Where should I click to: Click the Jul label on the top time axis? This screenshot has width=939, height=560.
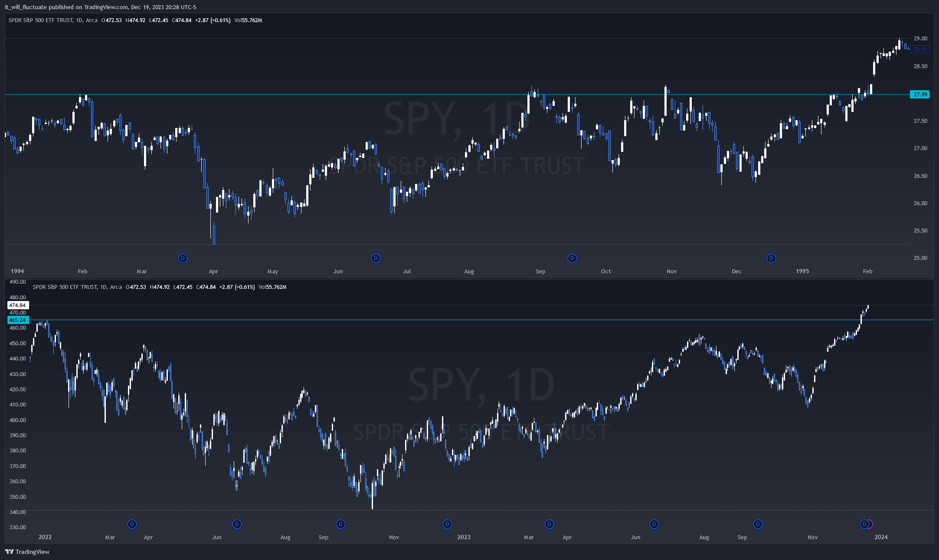point(407,272)
